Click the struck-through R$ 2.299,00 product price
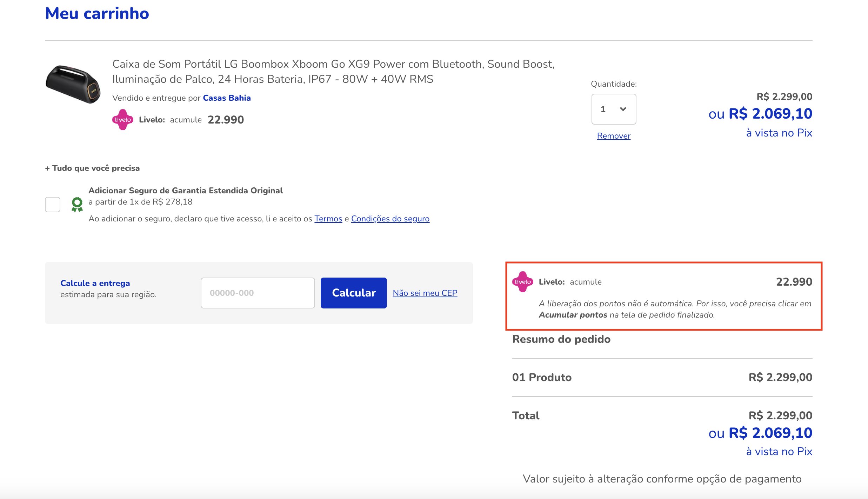 tap(784, 97)
